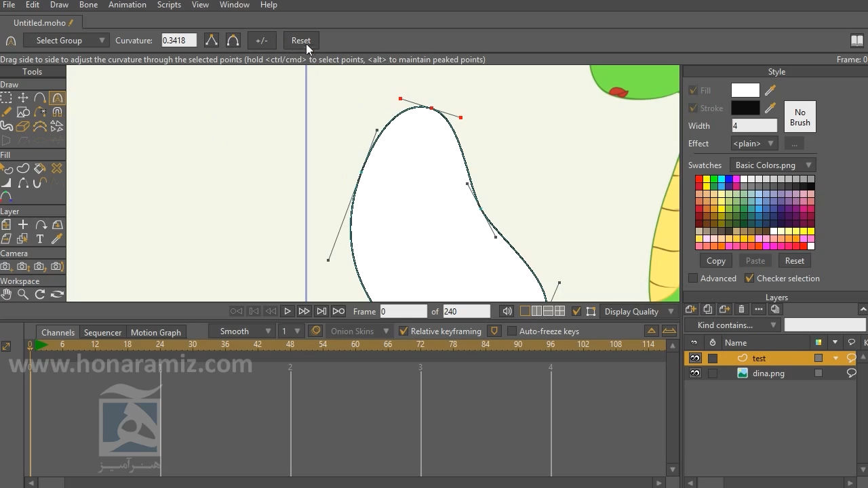Select the Scatter Brush tool
868x488 pixels.
[57, 126]
